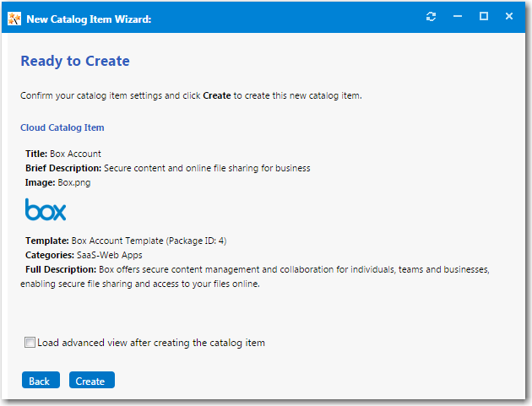This screenshot has height=406, width=532.
Task: Minimize the New Catalog Item Wizard window
Action: click(x=457, y=17)
